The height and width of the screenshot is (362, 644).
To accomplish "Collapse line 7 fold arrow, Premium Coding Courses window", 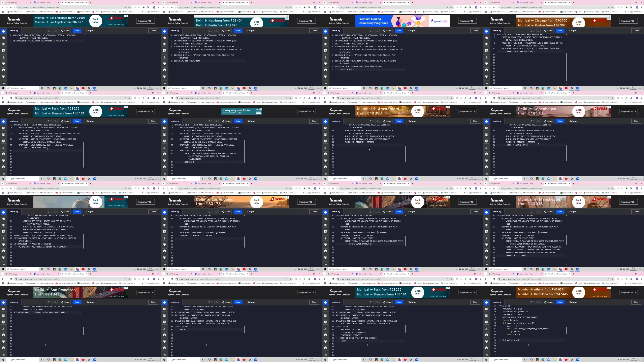I will 334,66.
